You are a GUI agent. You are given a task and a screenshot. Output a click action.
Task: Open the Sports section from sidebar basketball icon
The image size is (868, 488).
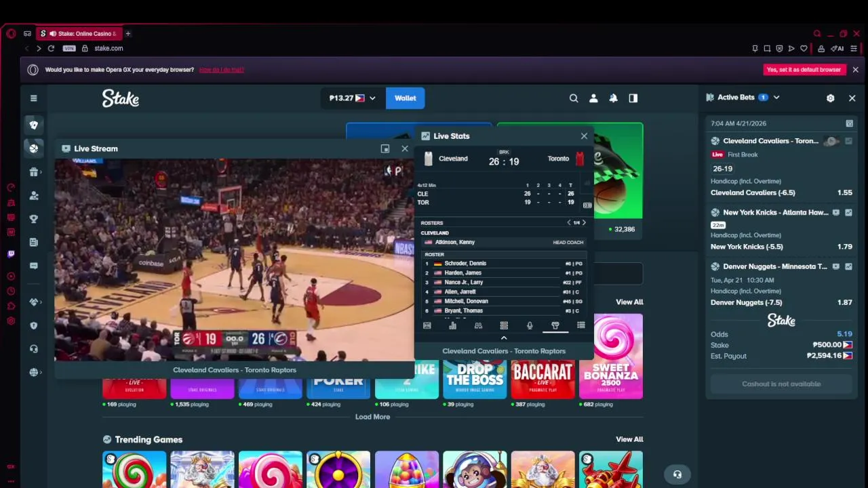point(33,148)
